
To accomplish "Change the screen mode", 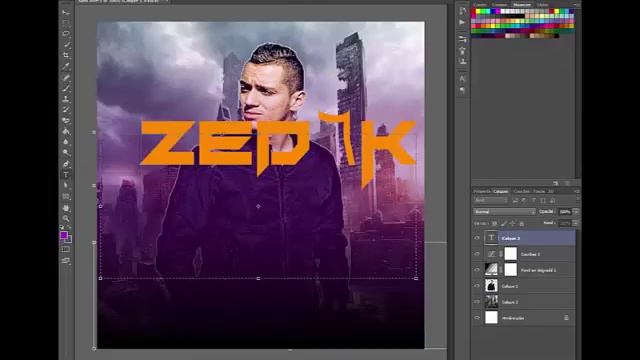I will point(66,260).
